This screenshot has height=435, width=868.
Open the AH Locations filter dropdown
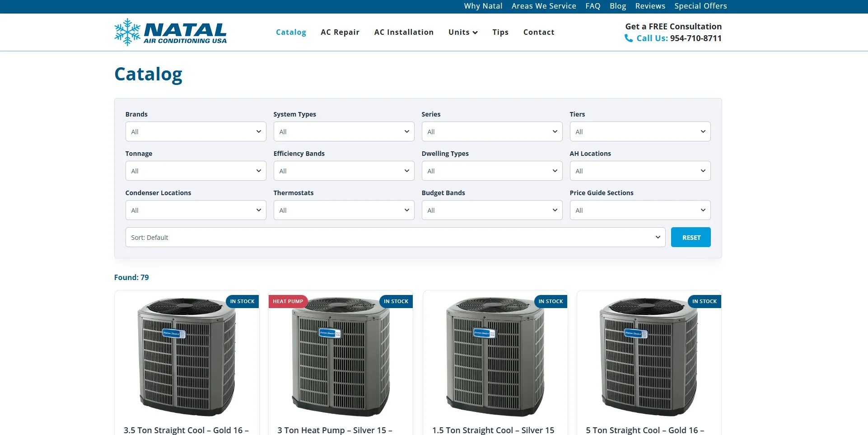pyautogui.click(x=640, y=171)
